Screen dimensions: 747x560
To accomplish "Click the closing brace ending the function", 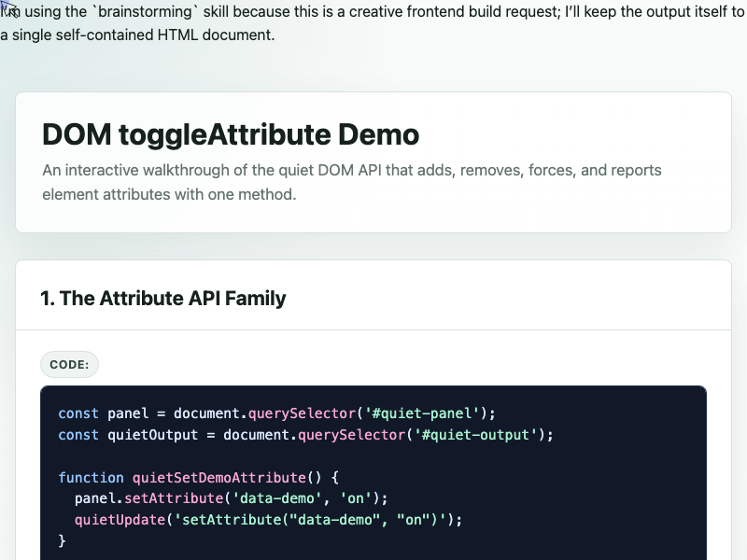I will [x=62, y=540].
